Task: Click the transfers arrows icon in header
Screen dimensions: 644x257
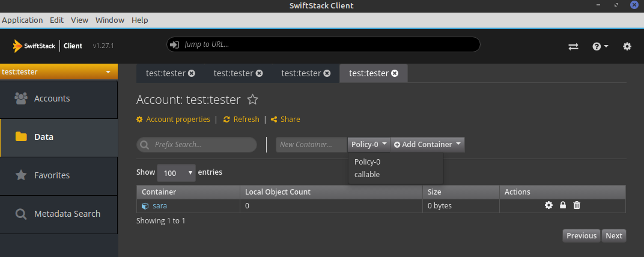Action: coord(573,46)
